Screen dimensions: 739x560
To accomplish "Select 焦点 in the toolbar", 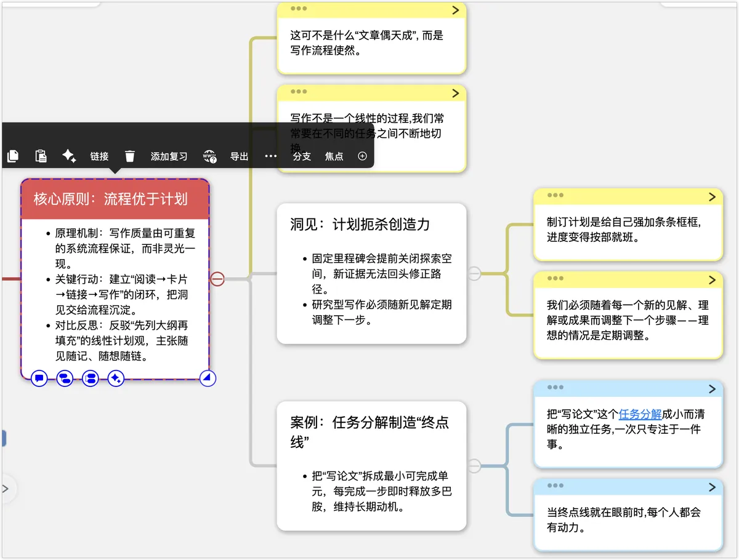I will [x=334, y=156].
